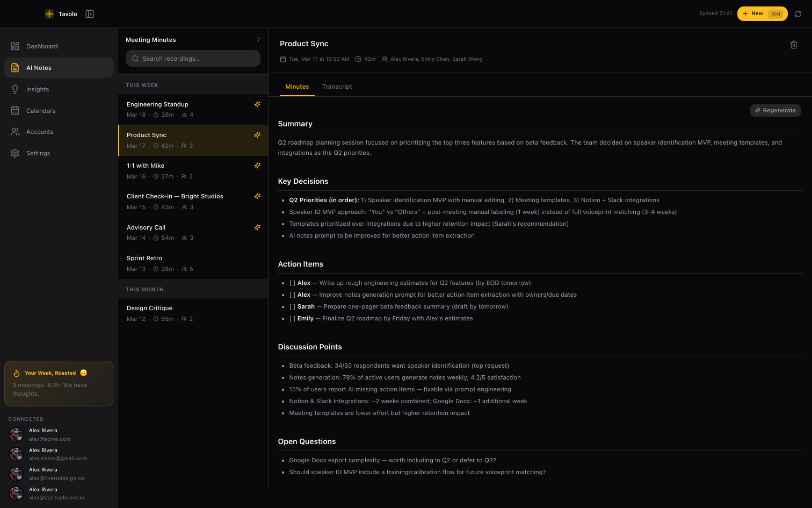The width and height of the screenshot is (812, 508).
Task: Switch to the Transcript tab
Action: coord(337,87)
